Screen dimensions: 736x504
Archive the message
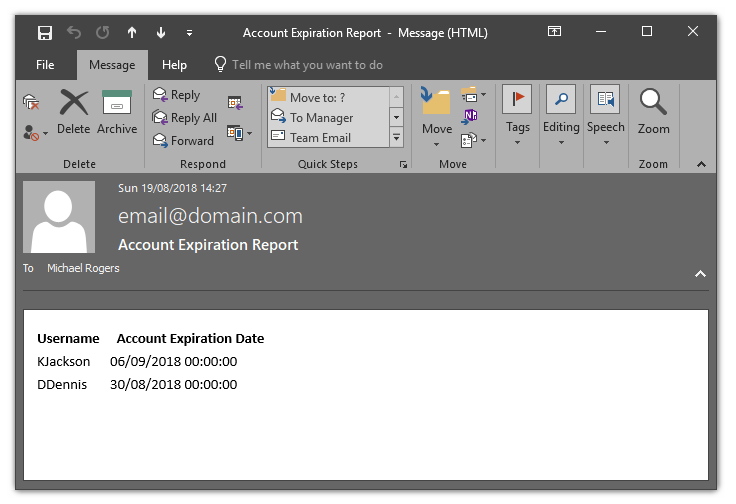pos(117,111)
